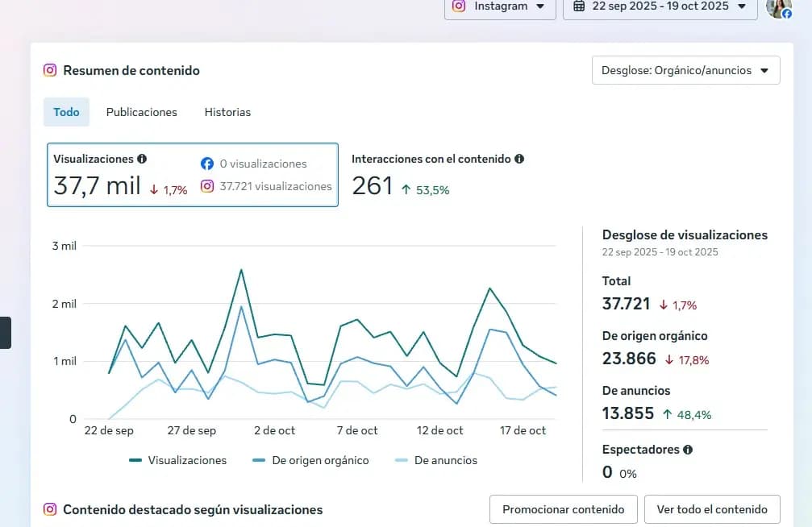This screenshot has height=527, width=812.
Task: Select the Interacciones con el contenido metric
Action: pos(438,175)
